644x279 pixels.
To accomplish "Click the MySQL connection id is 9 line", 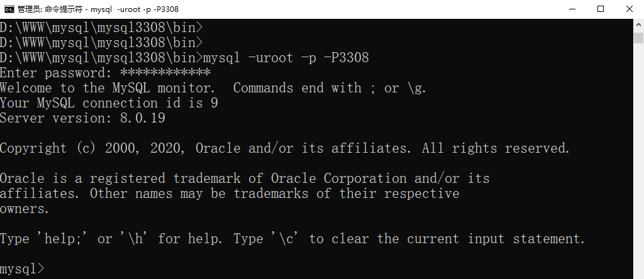I will [109, 103].
